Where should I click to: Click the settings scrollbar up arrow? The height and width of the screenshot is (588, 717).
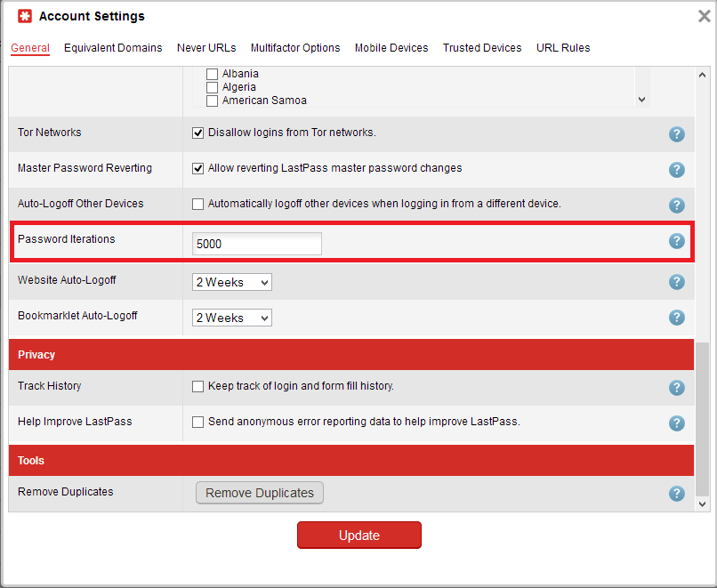[703, 75]
